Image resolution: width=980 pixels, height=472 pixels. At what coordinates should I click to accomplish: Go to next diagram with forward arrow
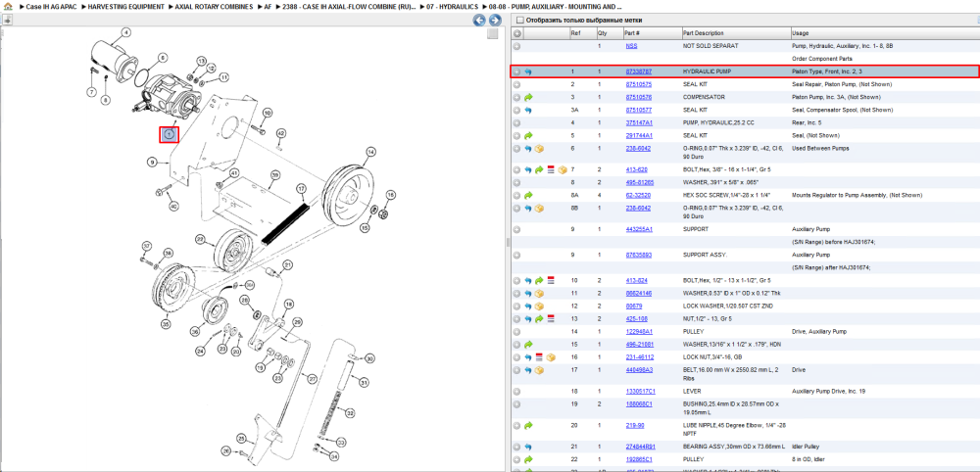[494, 20]
